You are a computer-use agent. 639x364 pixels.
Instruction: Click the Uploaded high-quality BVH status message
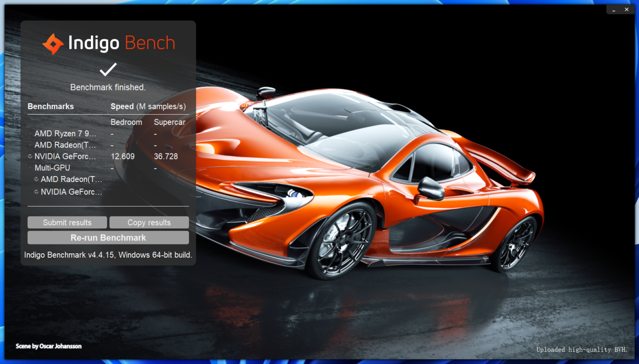[581, 350]
